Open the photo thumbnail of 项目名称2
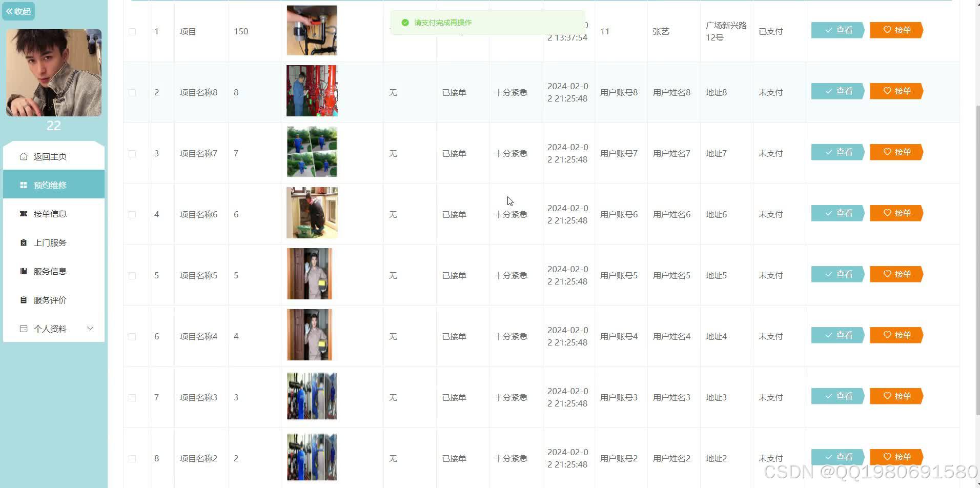 click(312, 457)
